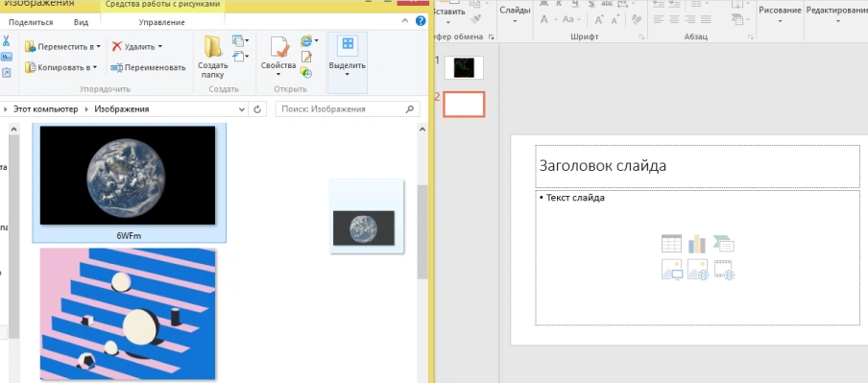This screenshot has height=383, width=868.
Task: Click the Align left icon in Абзац
Action: coord(658,19)
